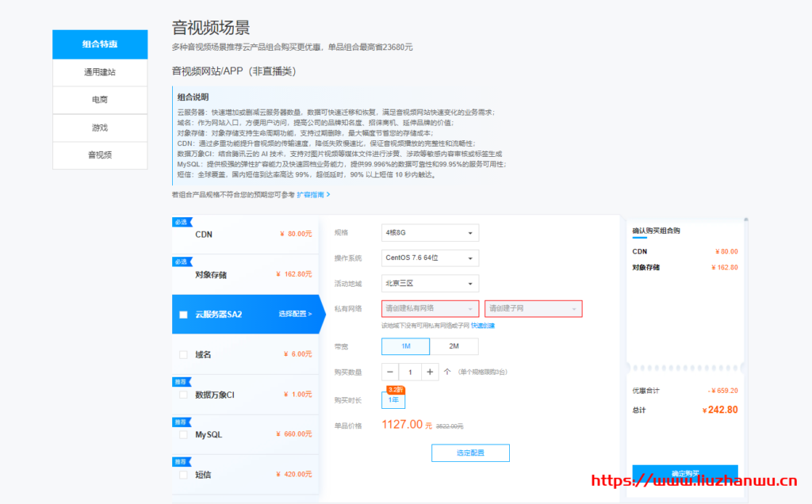Click the plus icon to increase purchase quantity
Screen dimensions: 812x504
429,372
